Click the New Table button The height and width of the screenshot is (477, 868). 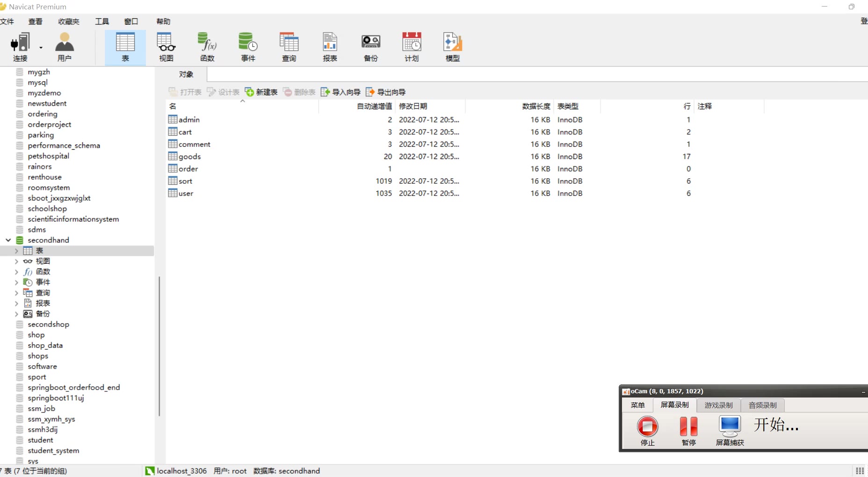point(261,92)
